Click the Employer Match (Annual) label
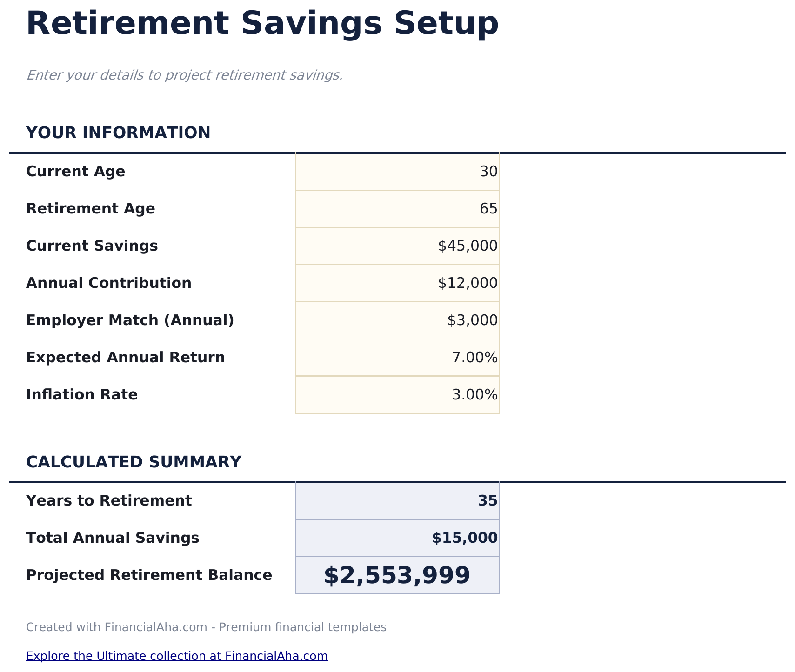The width and height of the screenshot is (795, 672). (130, 320)
